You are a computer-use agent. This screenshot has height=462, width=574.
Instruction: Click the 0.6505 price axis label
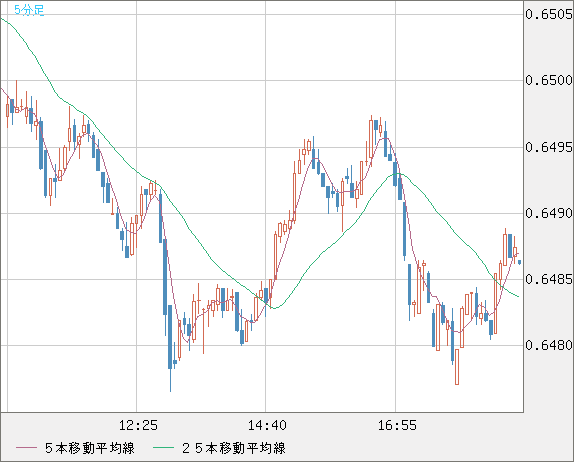click(x=548, y=14)
